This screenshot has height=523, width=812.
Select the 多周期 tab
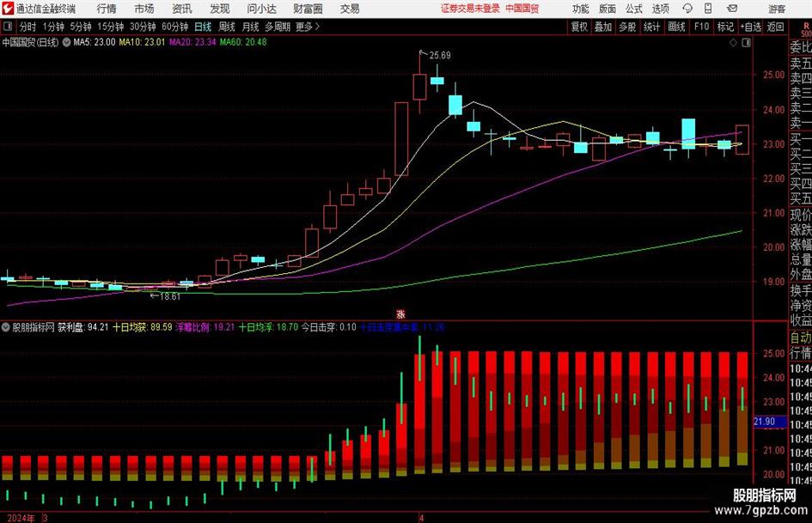tap(278, 27)
